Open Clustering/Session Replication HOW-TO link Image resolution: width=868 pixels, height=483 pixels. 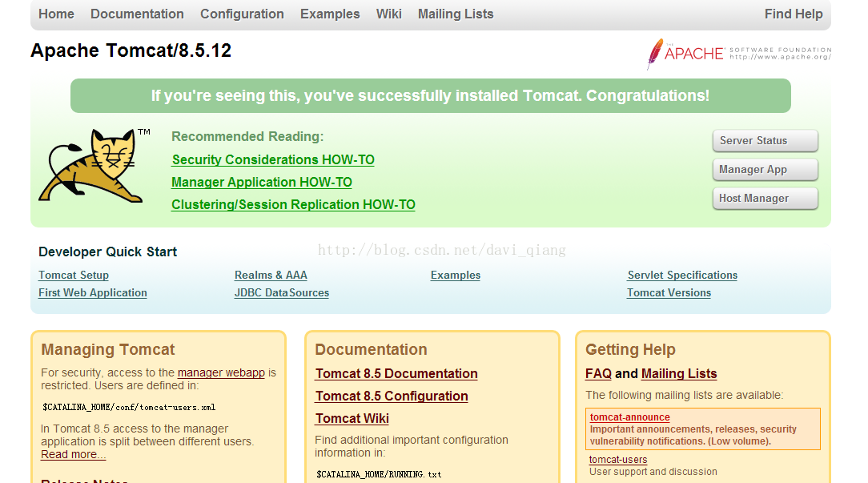(x=293, y=204)
